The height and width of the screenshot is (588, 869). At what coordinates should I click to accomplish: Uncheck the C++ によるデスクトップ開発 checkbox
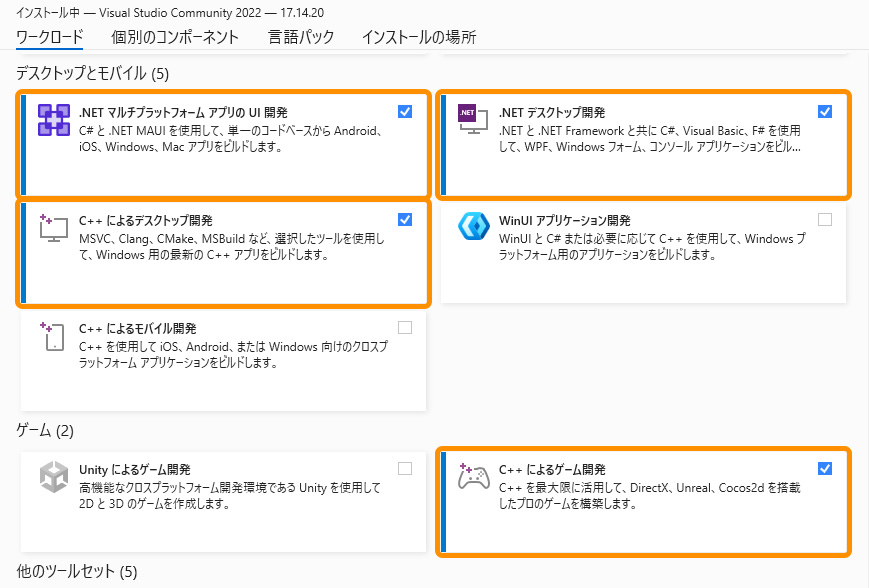[405, 220]
